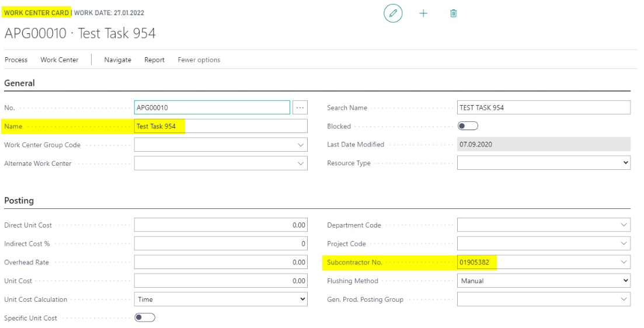Image resolution: width=644 pixels, height=328 pixels.
Task: Open the Process menu
Action: pyautogui.click(x=16, y=60)
